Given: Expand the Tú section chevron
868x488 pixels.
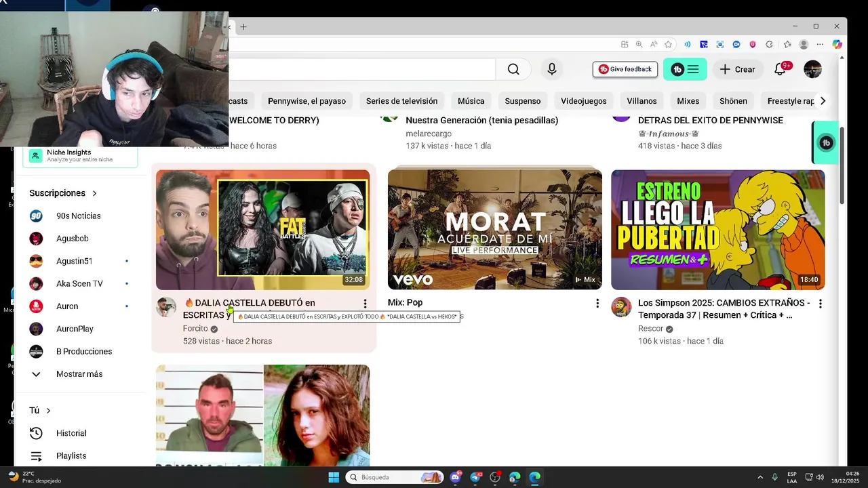Looking at the screenshot, I should pos(48,411).
